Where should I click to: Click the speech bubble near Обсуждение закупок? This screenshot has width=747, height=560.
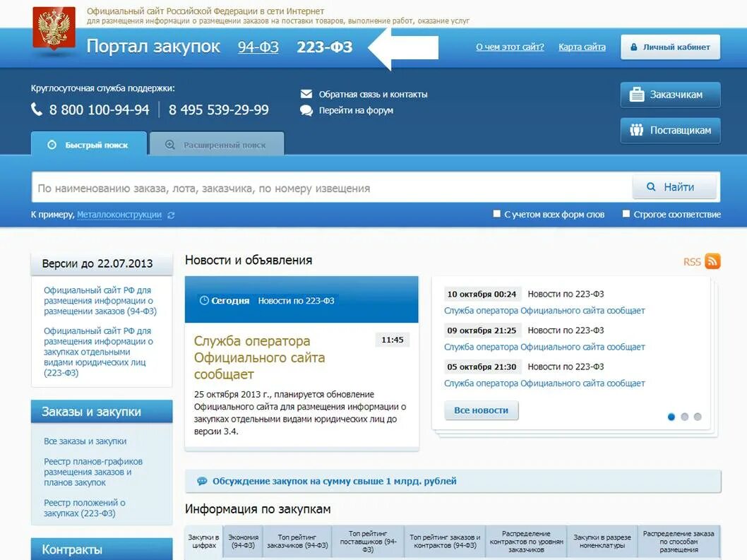(x=201, y=480)
